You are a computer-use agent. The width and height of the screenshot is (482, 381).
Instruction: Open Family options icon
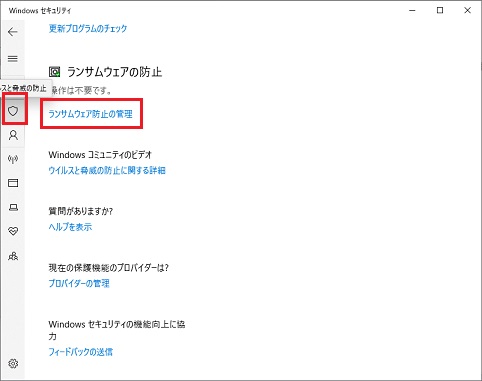click(x=13, y=256)
